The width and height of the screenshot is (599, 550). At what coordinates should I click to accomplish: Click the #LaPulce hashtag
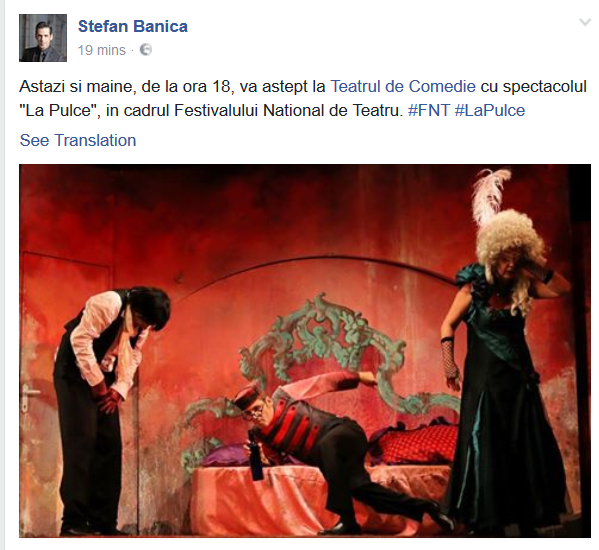[x=490, y=110]
